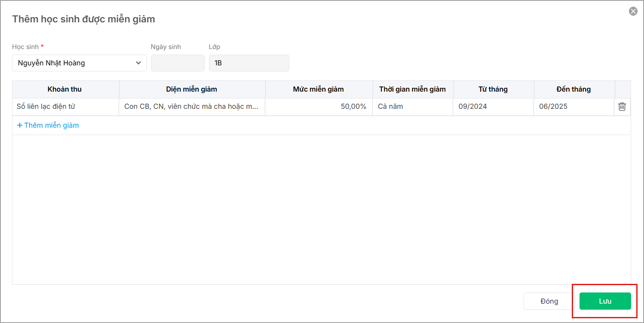Click the Lưu button
Image resolution: width=644 pixels, height=323 pixels.
[605, 301]
